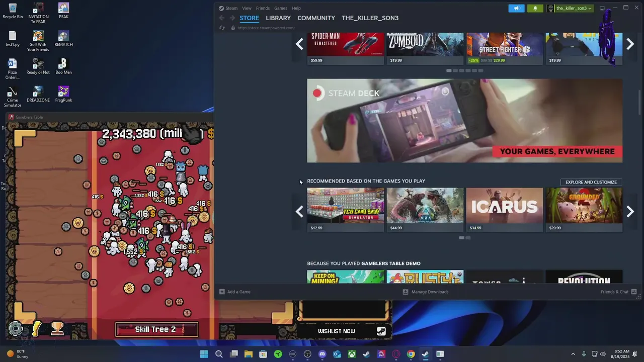The height and width of the screenshot is (362, 644).
Task: Open INVITATION To FEAR desktop shortcut
Action: point(38,13)
